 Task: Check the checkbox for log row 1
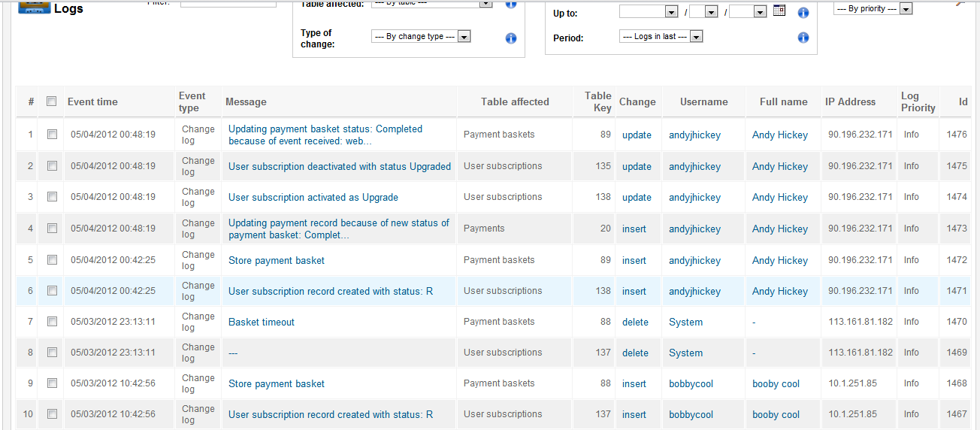pyautogui.click(x=52, y=135)
